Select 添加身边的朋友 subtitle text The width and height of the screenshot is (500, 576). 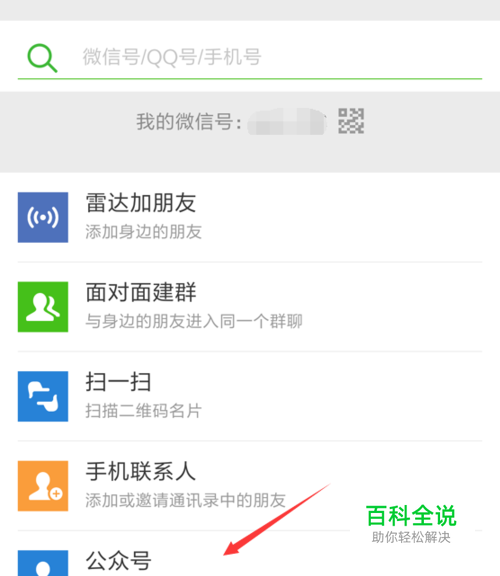(x=144, y=232)
